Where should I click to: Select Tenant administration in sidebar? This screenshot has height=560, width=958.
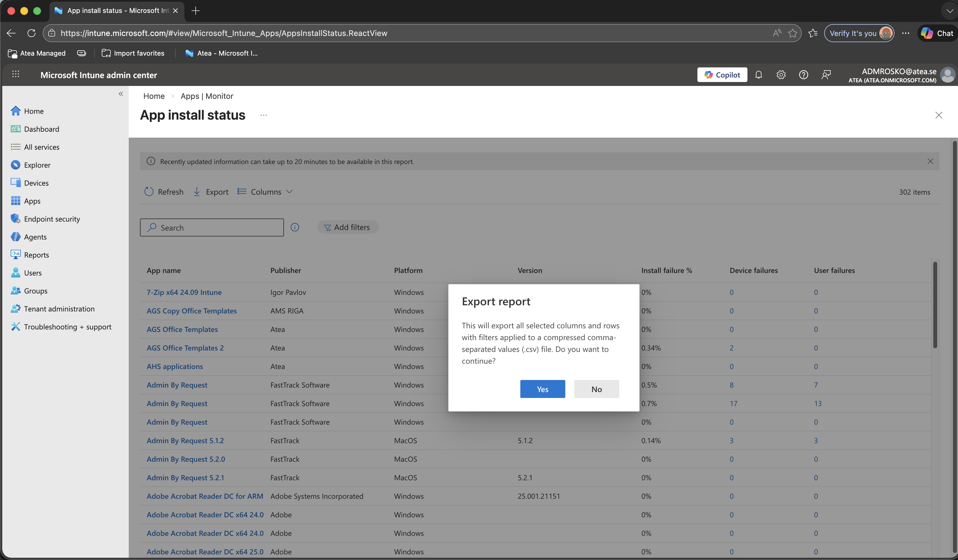59,308
